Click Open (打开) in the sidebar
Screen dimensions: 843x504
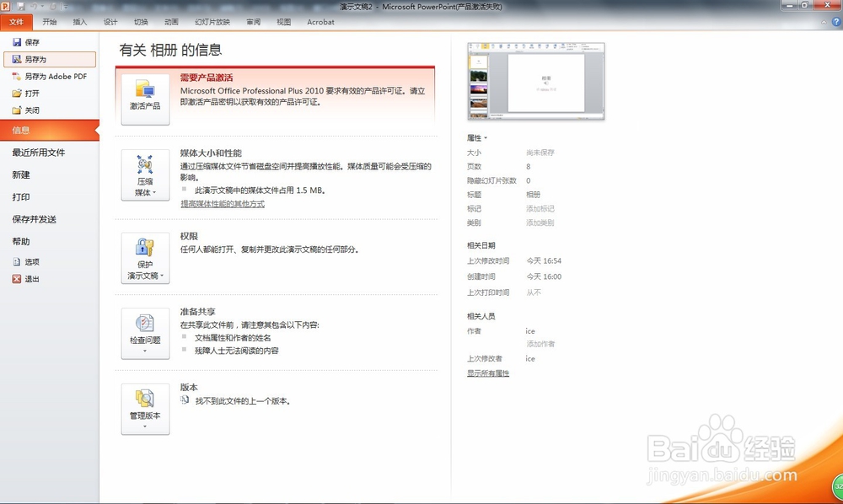(26, 93)
